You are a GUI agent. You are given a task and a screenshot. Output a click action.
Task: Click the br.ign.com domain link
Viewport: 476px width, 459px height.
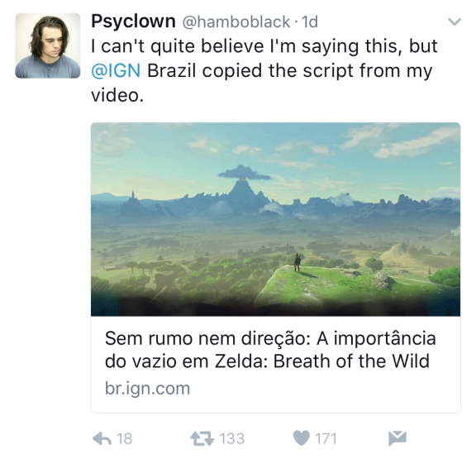[x=148, y=389]
